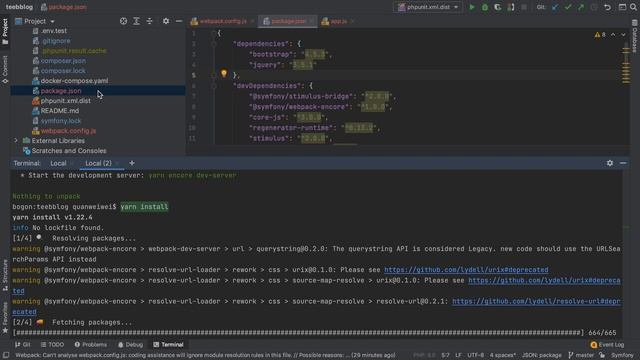640x360 pixels.
Task: Open the Terminal tool window tab
Action: (168, 345)
